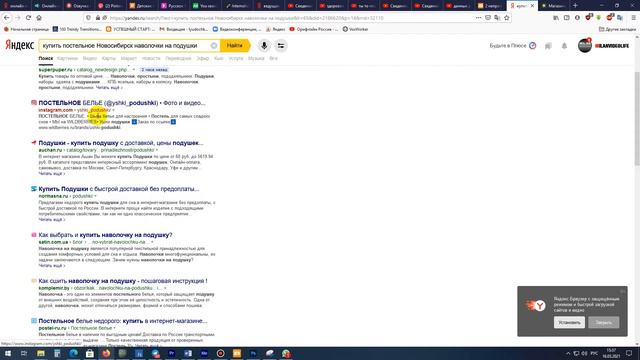Expand options arrow next to superpuper.ru URL
640x360 pixels.
tap(134, 70)
